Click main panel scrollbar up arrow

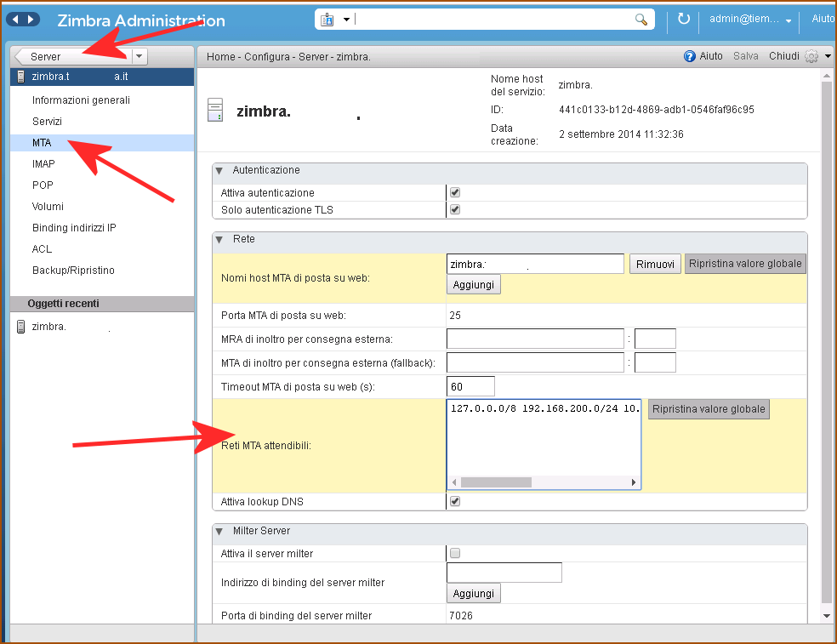827,76
